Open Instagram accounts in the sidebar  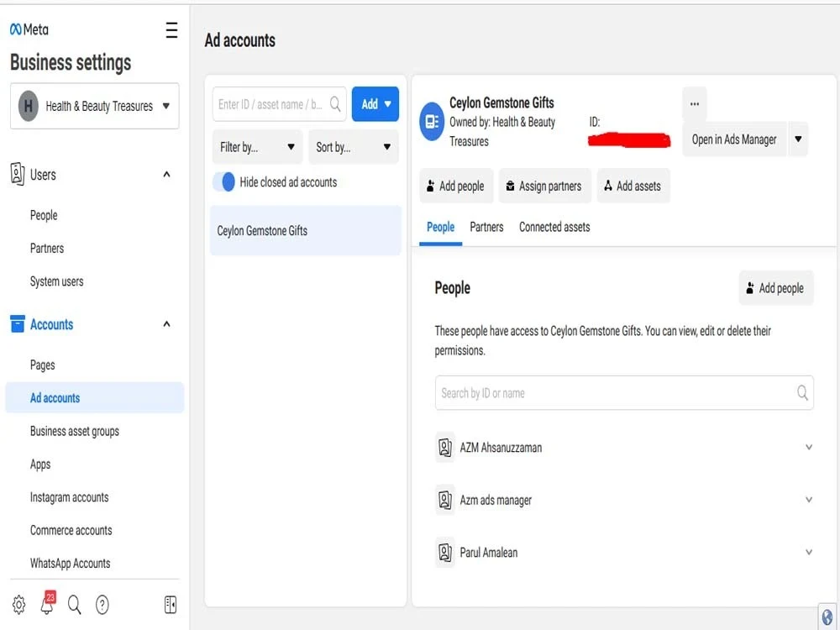pyautogui.click(x=69, y=497)
